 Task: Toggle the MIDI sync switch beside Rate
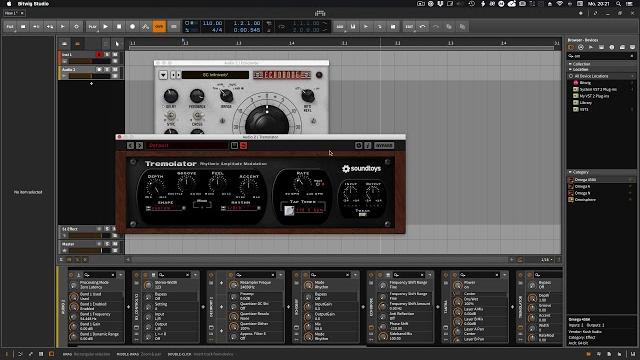click(319, 184)
